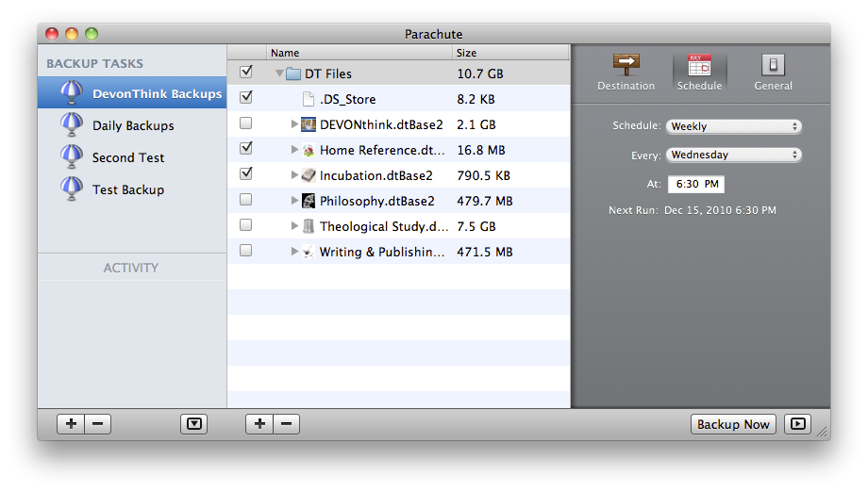Add a new backup task

[x=71, y=424]
